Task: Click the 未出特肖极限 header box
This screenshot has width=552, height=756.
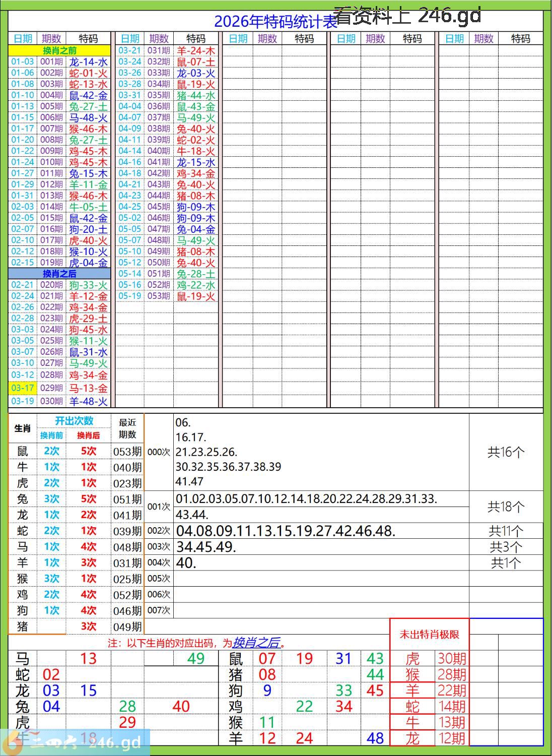Action: 430,635
